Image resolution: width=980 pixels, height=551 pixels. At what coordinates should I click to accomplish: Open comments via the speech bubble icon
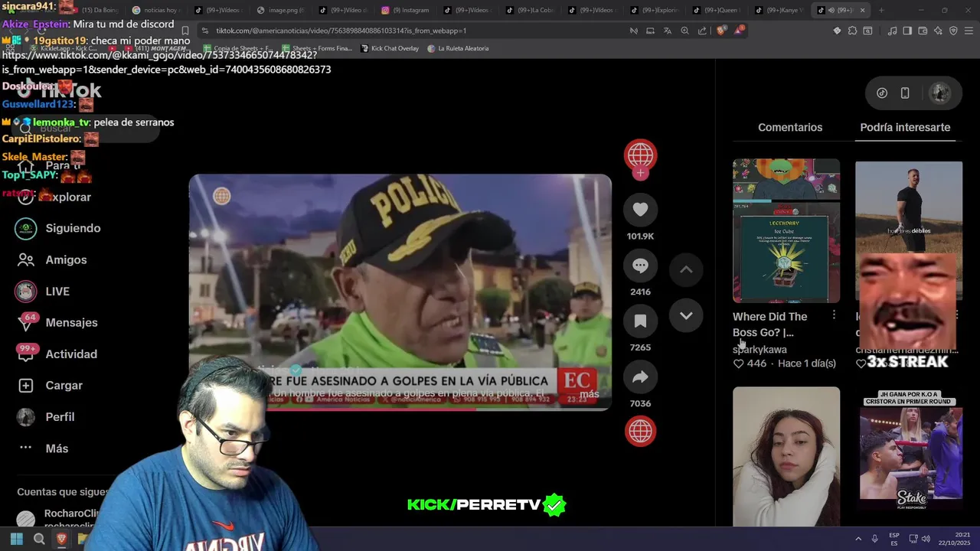coord(640,266)
